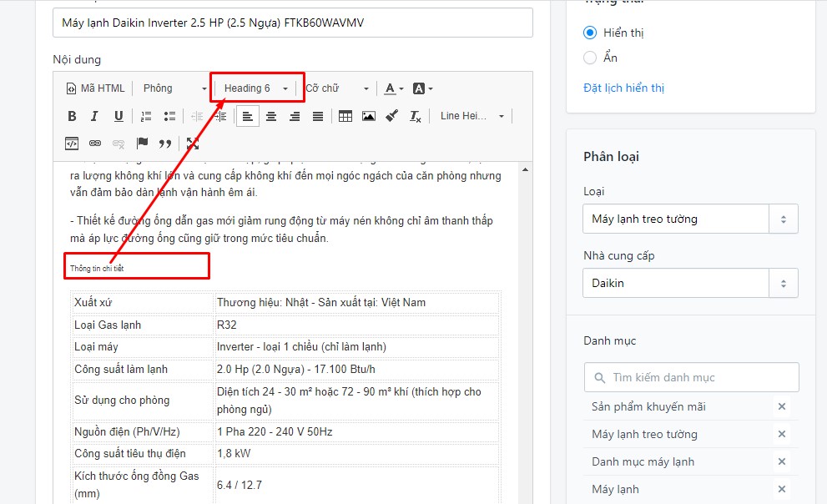The image size is (827, 504).
Task: Open the Line Height dropdown
Action: click(472, 116)
